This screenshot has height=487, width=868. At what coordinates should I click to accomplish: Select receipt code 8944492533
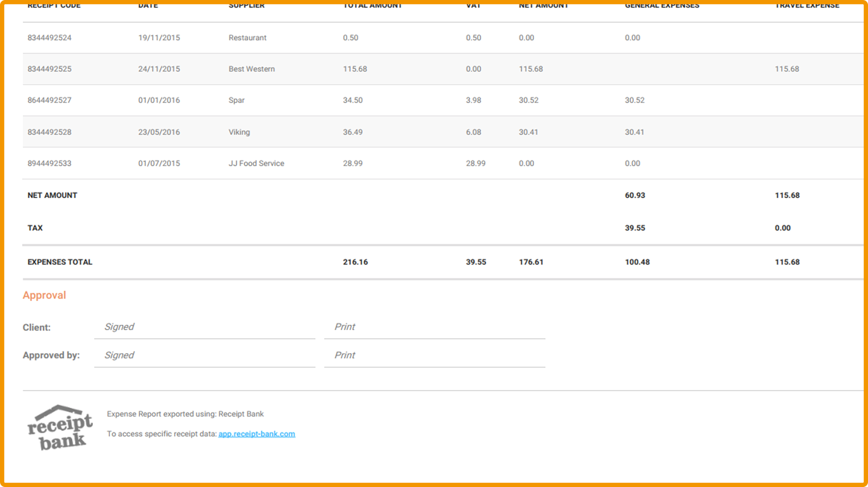(49, 163)
